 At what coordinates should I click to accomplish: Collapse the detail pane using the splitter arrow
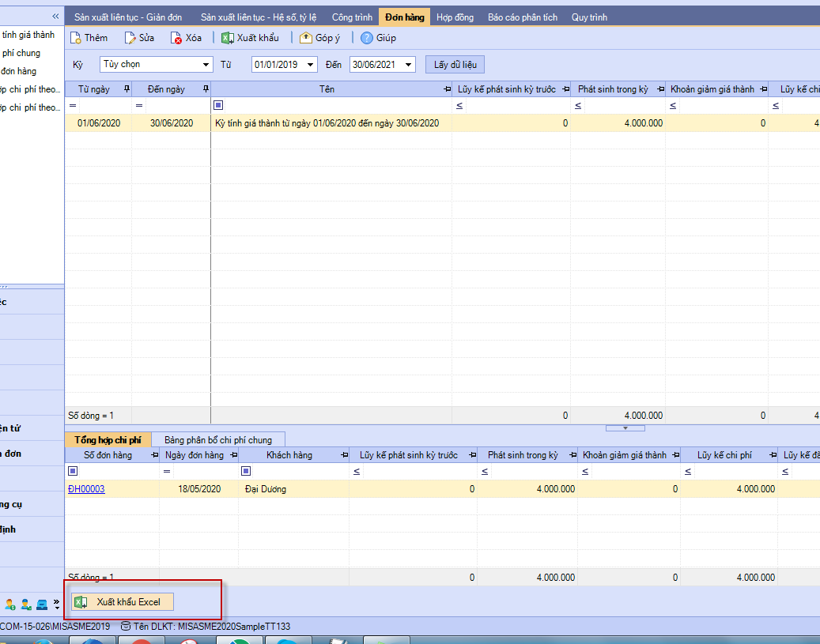click(625, 428)
